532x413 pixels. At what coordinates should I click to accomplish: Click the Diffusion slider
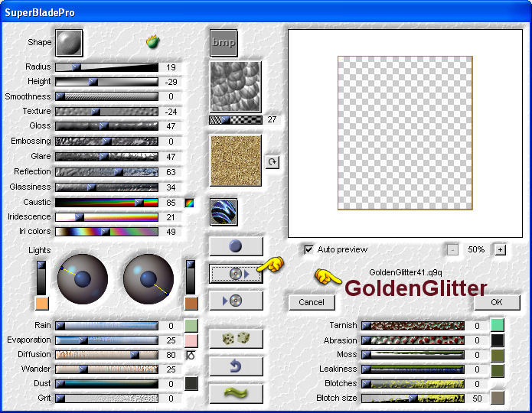click(x=106, y=355)
